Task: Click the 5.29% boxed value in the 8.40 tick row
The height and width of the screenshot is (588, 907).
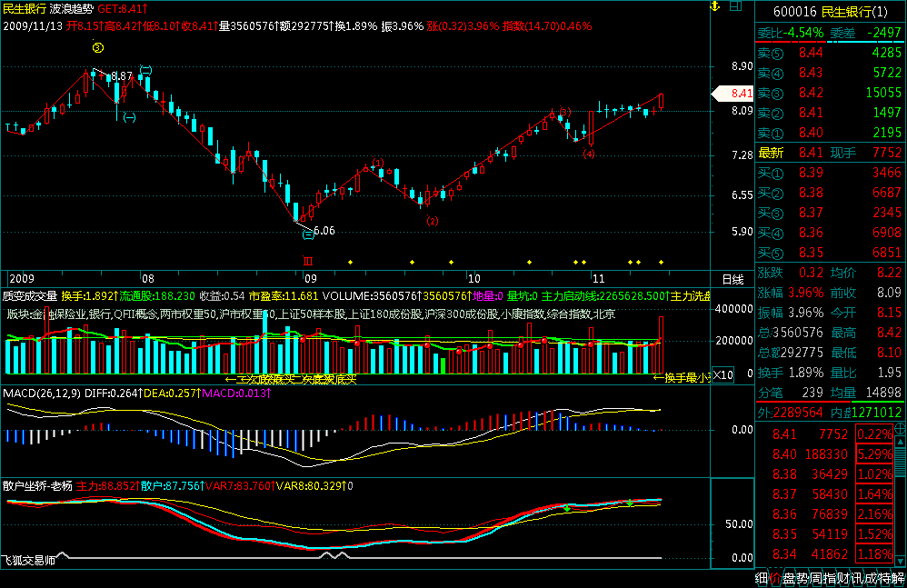Action: pos(874,454)
